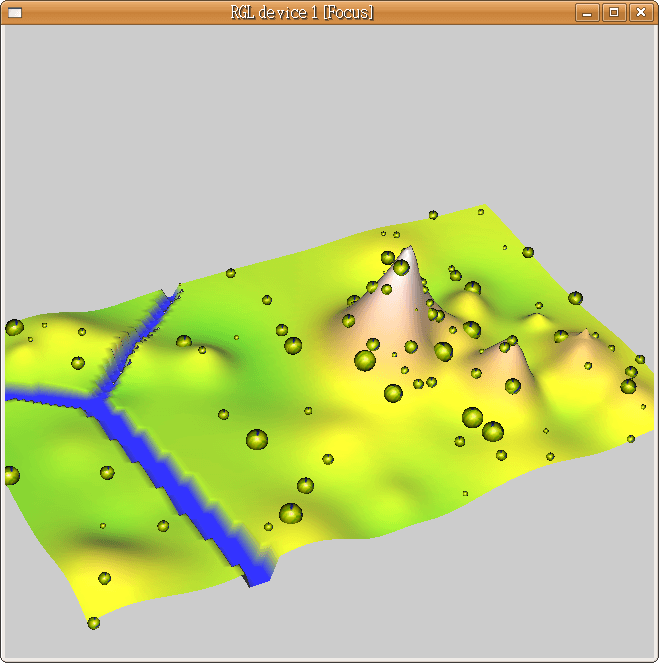659x663 pixels.
Task: Minimize the RGL device window
Action: tap(587, 12)
